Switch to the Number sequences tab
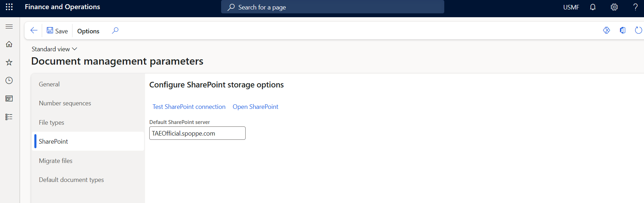 (x=65, y=103)
